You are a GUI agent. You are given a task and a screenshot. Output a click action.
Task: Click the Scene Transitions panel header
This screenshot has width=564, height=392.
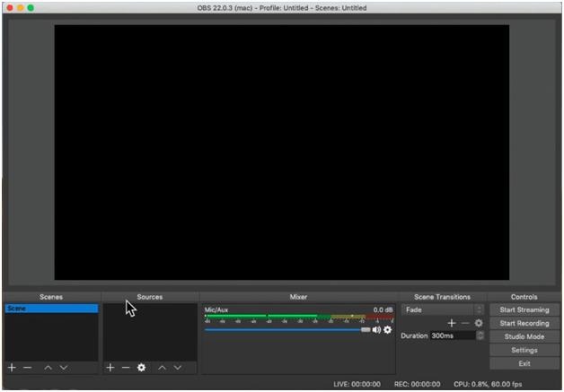442,297
